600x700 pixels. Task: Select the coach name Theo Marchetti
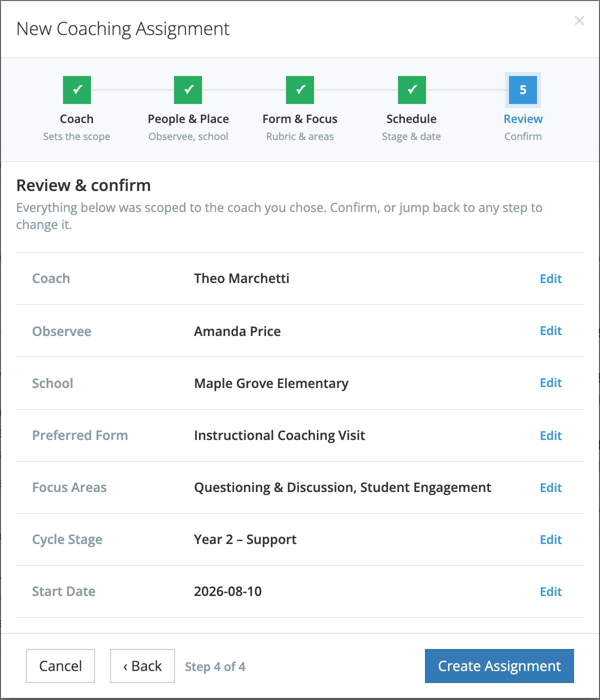(241, 278)
